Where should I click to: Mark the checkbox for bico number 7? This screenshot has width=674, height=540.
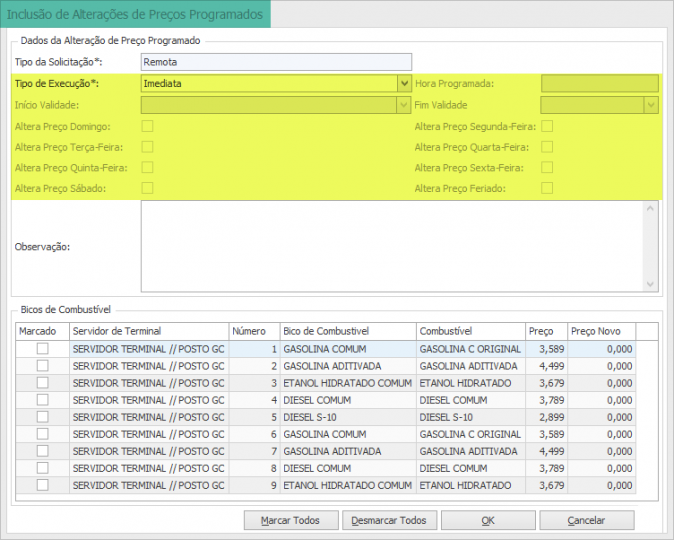click(x=43, y=451)
